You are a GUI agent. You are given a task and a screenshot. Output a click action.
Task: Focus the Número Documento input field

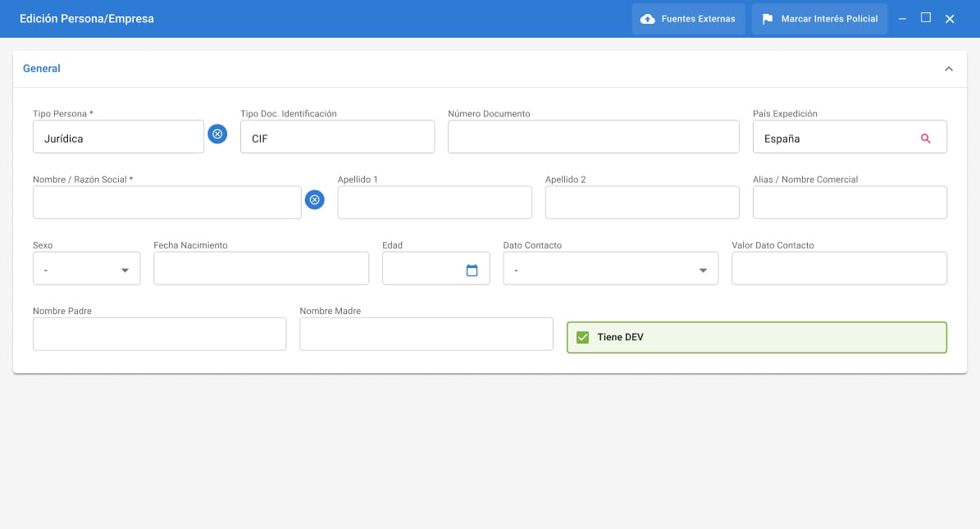[x=593, y=137]
